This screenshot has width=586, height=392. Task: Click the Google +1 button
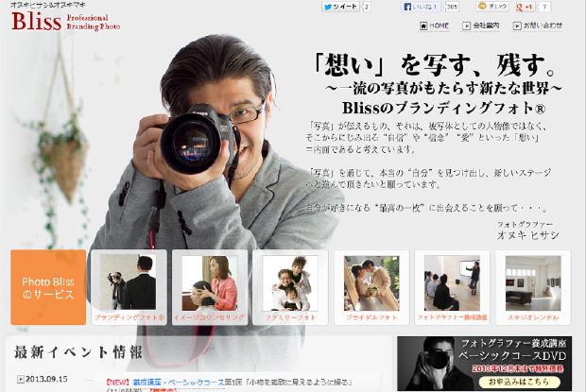(x=526, y=7)
